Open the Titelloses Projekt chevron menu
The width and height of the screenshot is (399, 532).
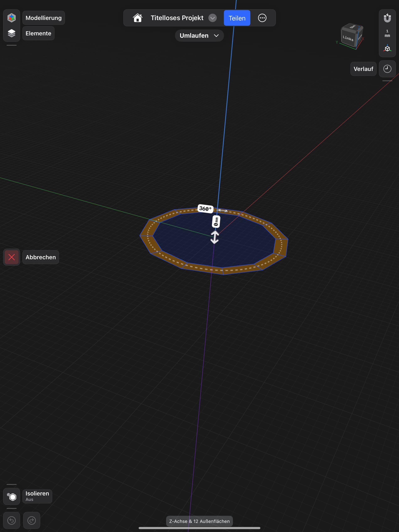click(212, 18)
